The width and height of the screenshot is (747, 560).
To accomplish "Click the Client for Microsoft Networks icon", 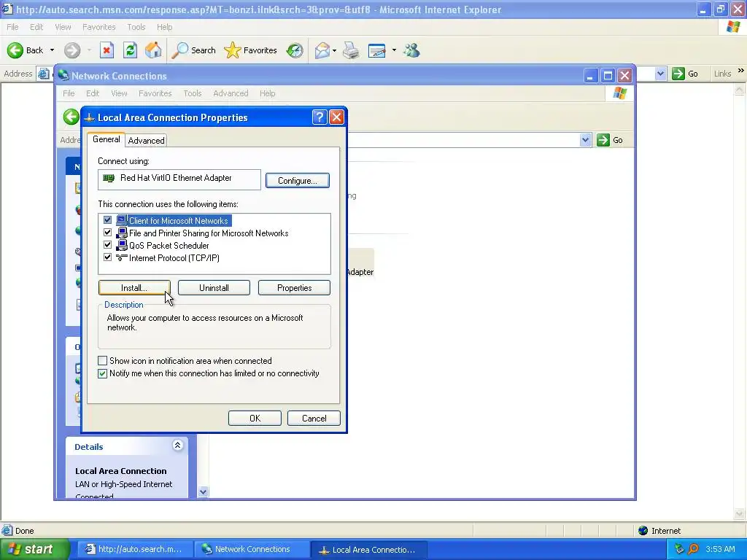I will tap(122, 220).
